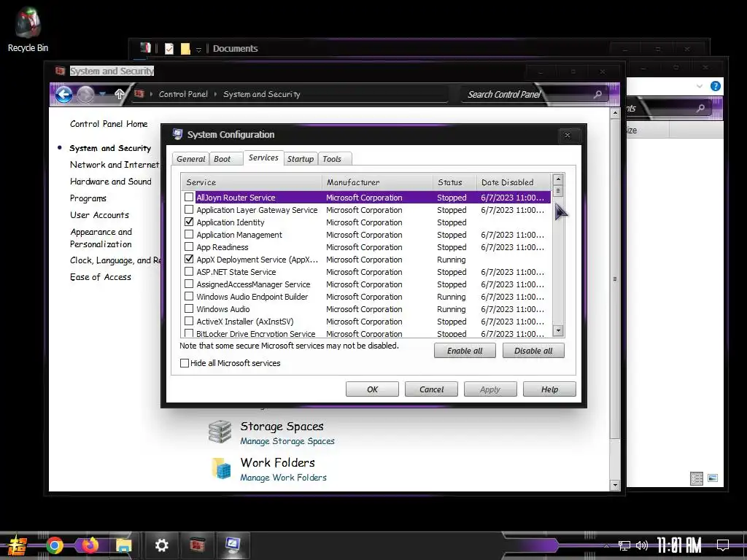Open the Network and Internet category
Image resolution: width=747 pixels, height=560 pixels.
115,165
